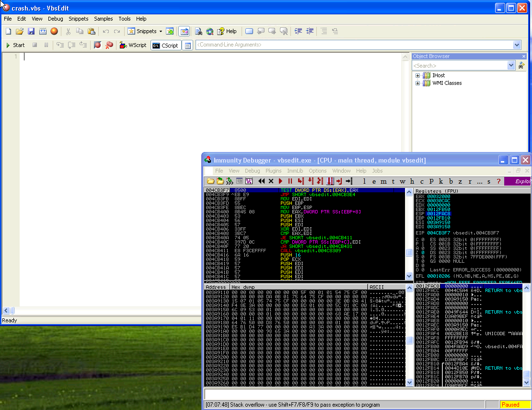Clear all breakpoints with the crossed red balls
532x410 pixels.
[109, 45]
